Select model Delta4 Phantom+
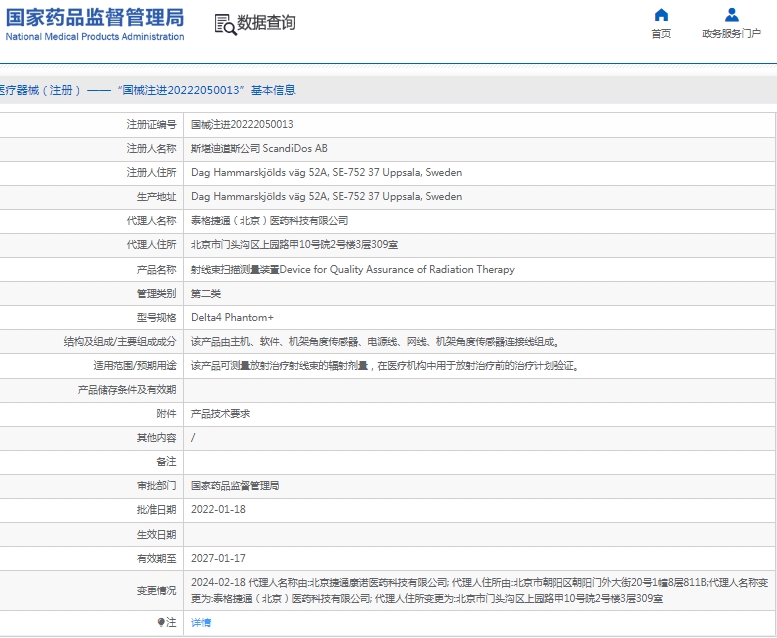 point(232,317)
